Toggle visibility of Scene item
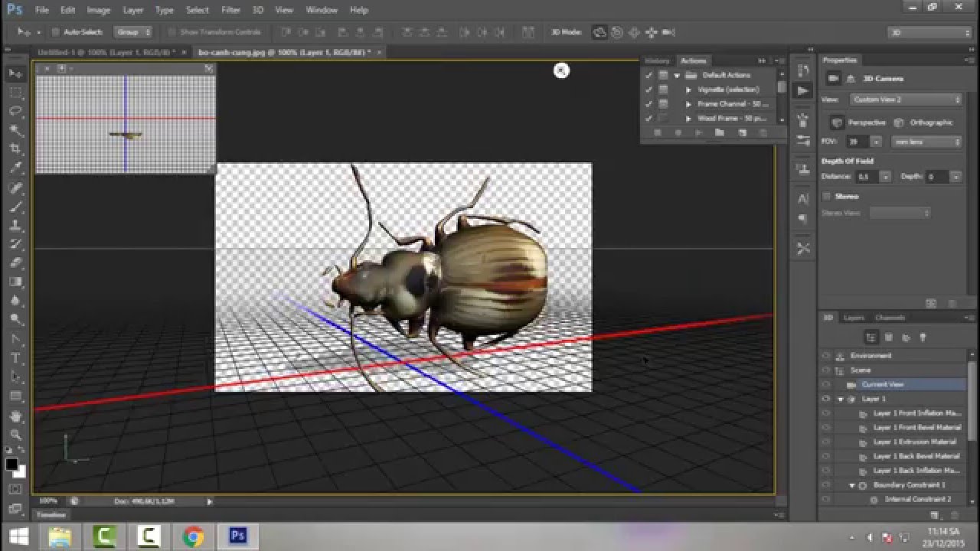 (x=825, y=370)
